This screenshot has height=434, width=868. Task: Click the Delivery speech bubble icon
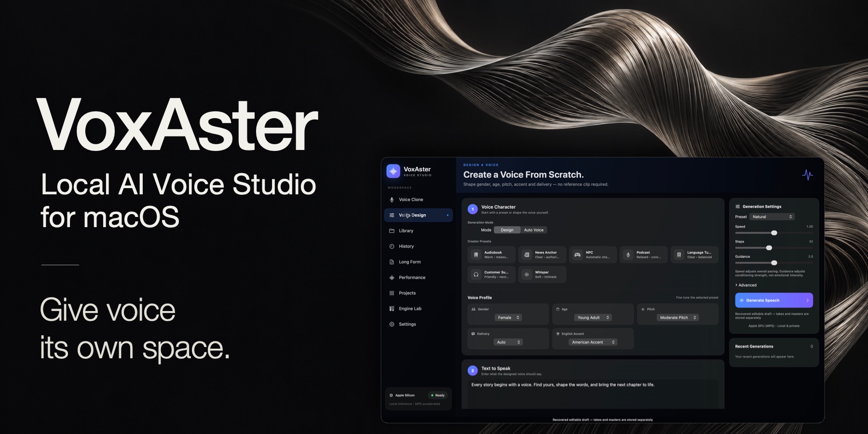(x=474, y=334)
